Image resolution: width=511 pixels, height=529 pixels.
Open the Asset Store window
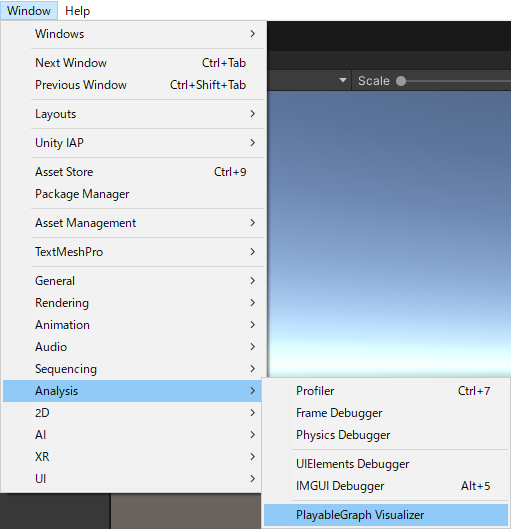point(133,172)
